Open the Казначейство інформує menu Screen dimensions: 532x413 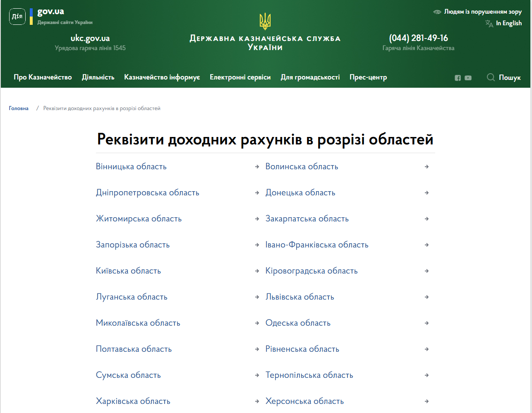[162, 77]
